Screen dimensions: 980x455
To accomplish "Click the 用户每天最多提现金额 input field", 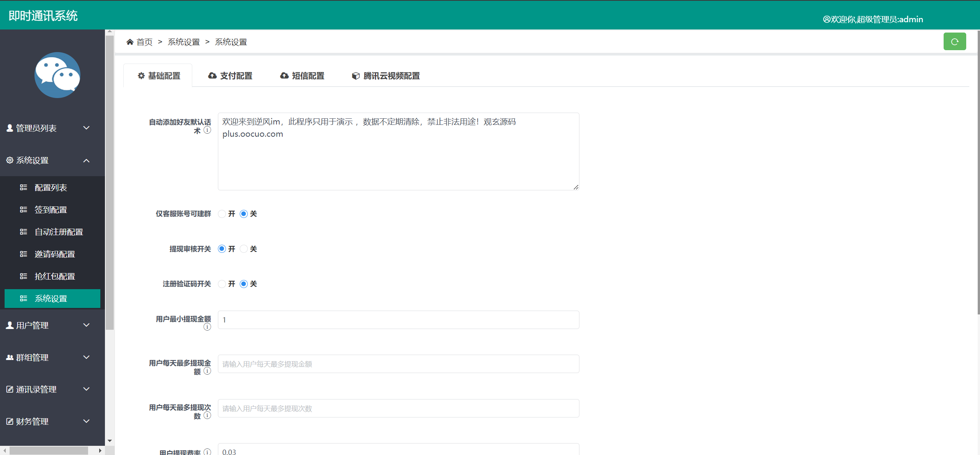I will [398, 364].
